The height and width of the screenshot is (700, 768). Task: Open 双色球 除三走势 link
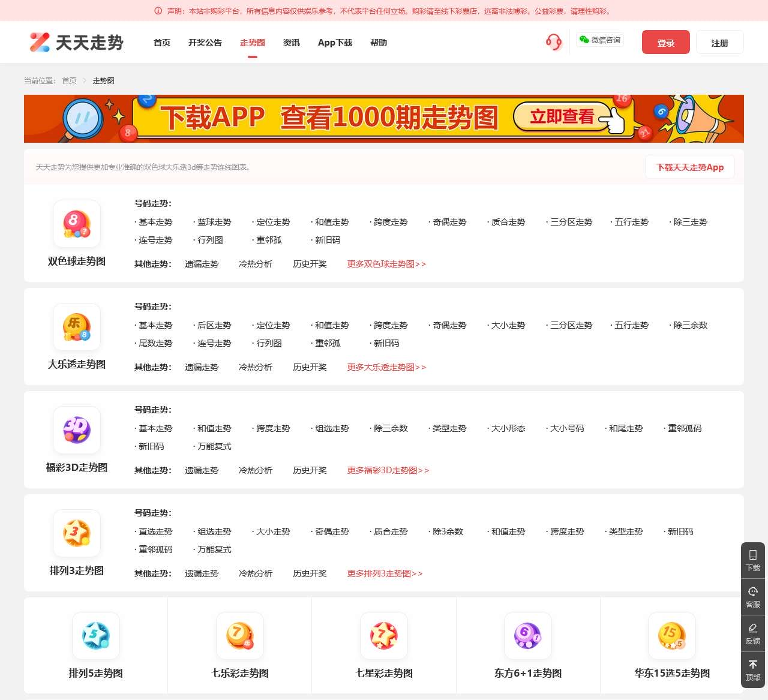pos(689,222)
